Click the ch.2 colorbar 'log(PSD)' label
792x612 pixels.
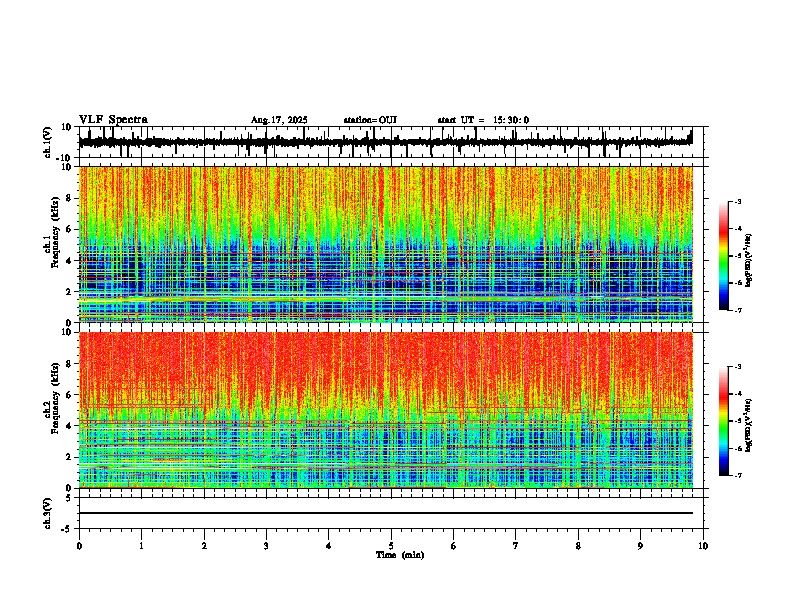[748, 425]
